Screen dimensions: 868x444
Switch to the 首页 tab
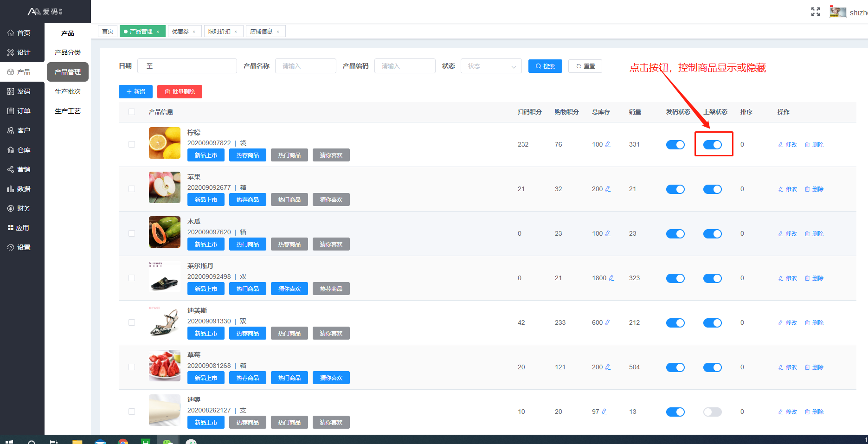coord(108,31)
